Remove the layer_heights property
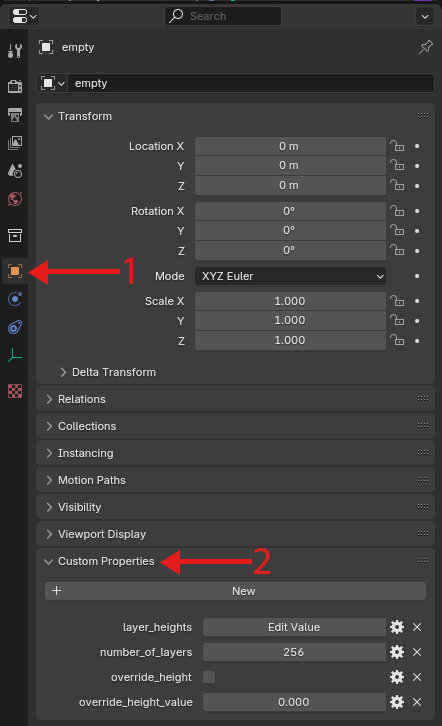Image resolution: width=442 pixels, height=726 pixels. coord(417,627)
